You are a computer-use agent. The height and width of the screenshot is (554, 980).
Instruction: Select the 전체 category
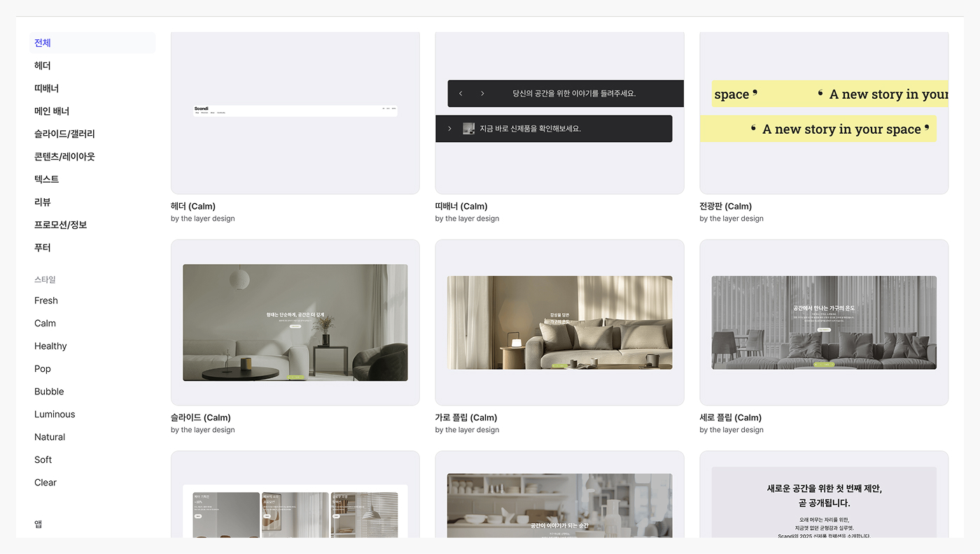(x=92, y=43)
